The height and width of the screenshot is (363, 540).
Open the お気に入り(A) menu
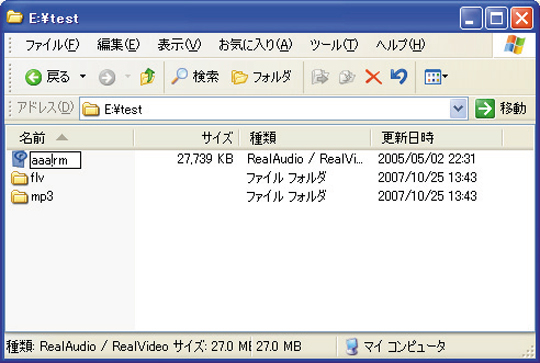click(x=255, y=45)
